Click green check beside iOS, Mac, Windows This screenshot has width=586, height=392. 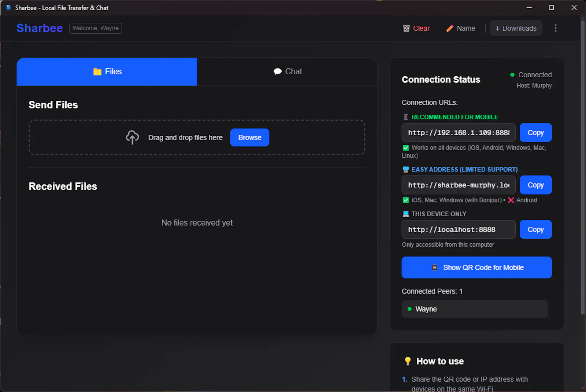[406, 200]
